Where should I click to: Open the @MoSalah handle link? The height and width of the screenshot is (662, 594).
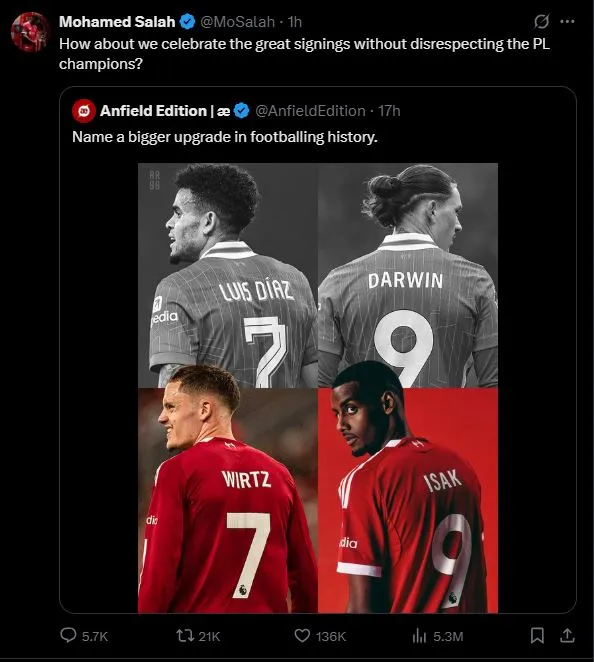tap(237, 22)
